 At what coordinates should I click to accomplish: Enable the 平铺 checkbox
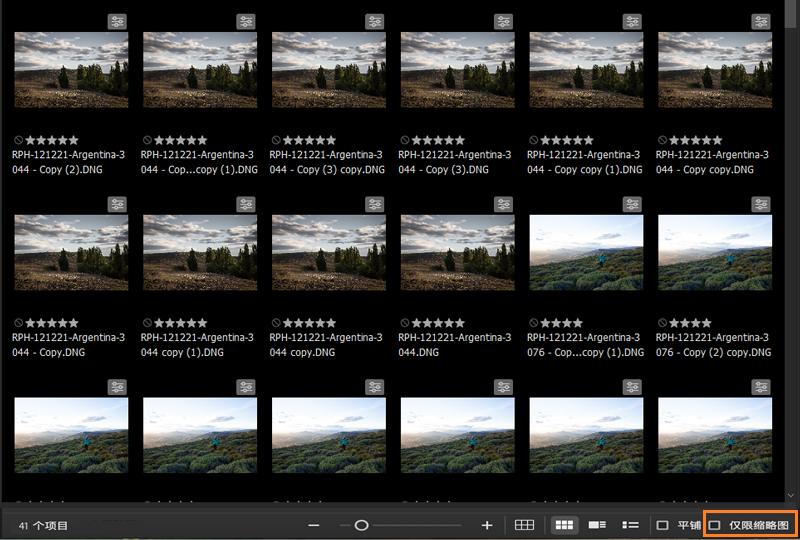click(x=662, y=525)
